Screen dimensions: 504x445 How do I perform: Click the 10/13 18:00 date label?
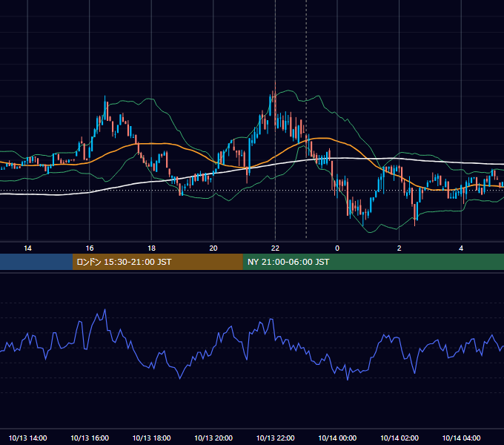click(151, 438)
